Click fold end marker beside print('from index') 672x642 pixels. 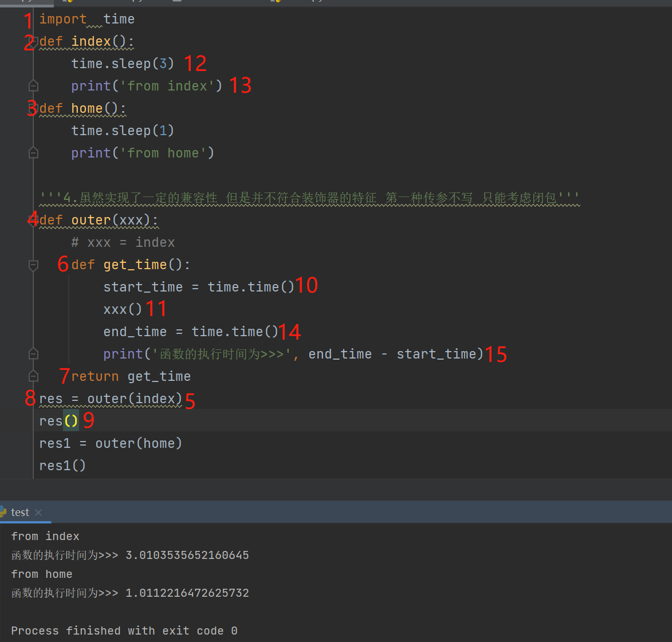click(33, 86)
